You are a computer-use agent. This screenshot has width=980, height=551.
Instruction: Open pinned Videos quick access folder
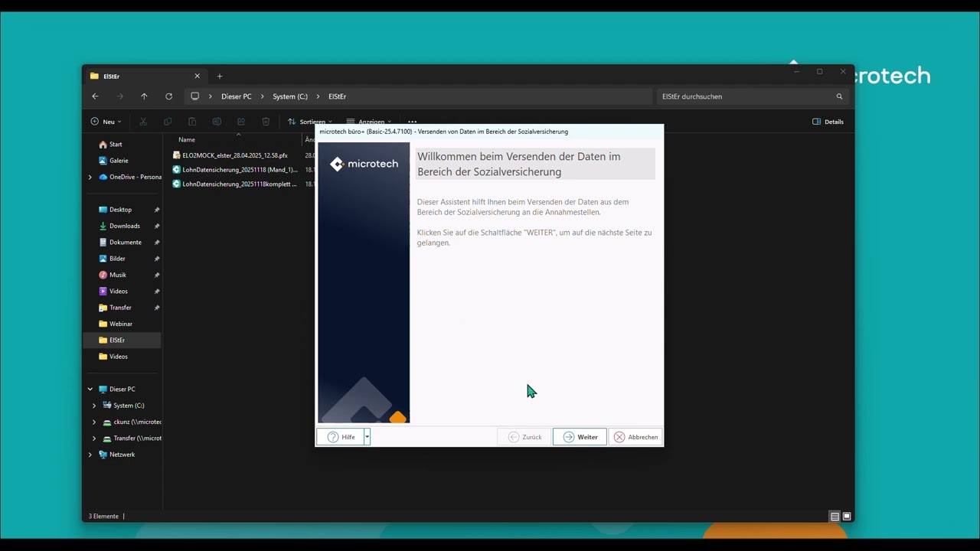(x=118, y=291)
